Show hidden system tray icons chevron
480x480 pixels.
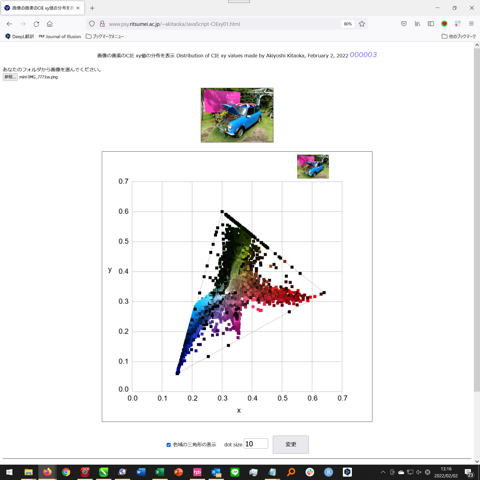[383, 472]
